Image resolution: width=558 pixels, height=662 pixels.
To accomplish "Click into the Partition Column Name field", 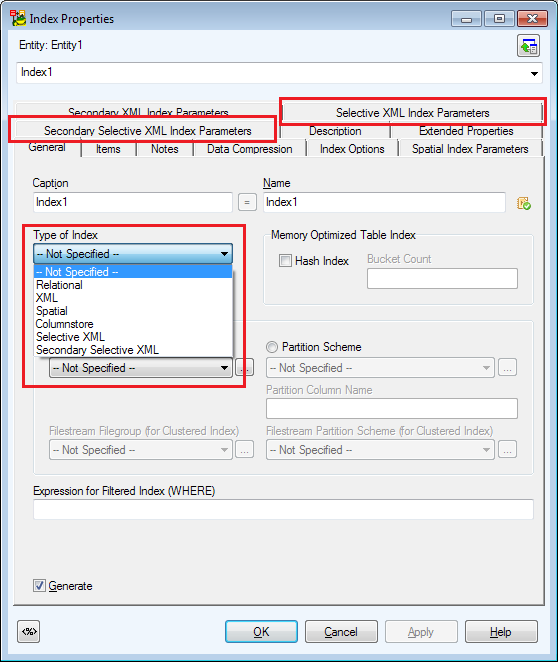I will (x=392, y=408).
